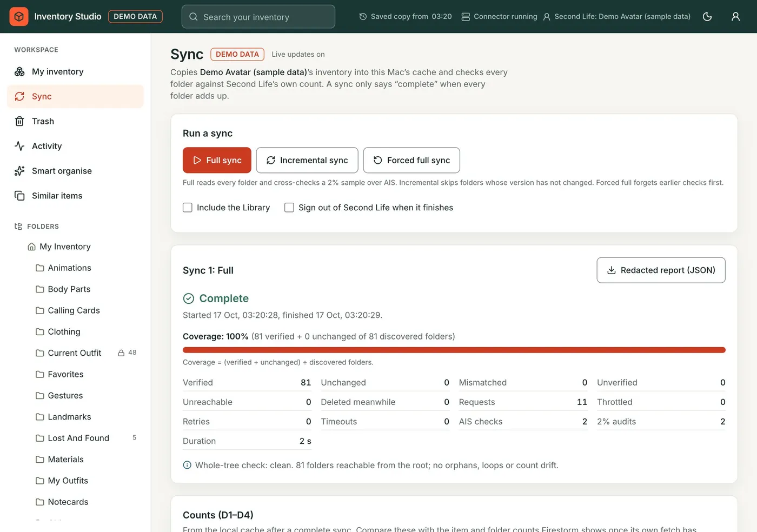Click the lock icon beside Current Outfit

[x=122, y=353]
